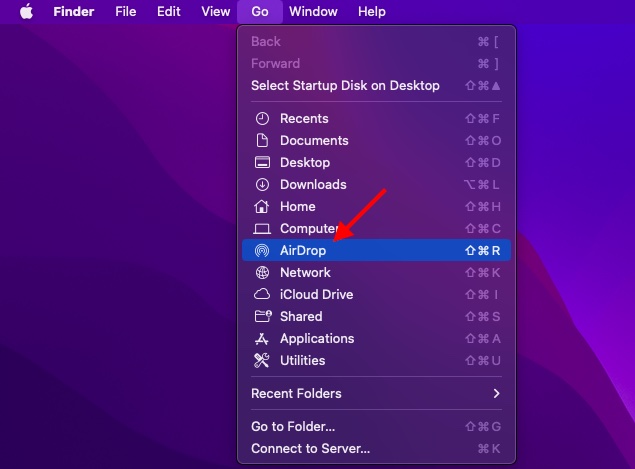
Task: Close the open Go menu
Action: pyautogui.click(x=260, y=11)
